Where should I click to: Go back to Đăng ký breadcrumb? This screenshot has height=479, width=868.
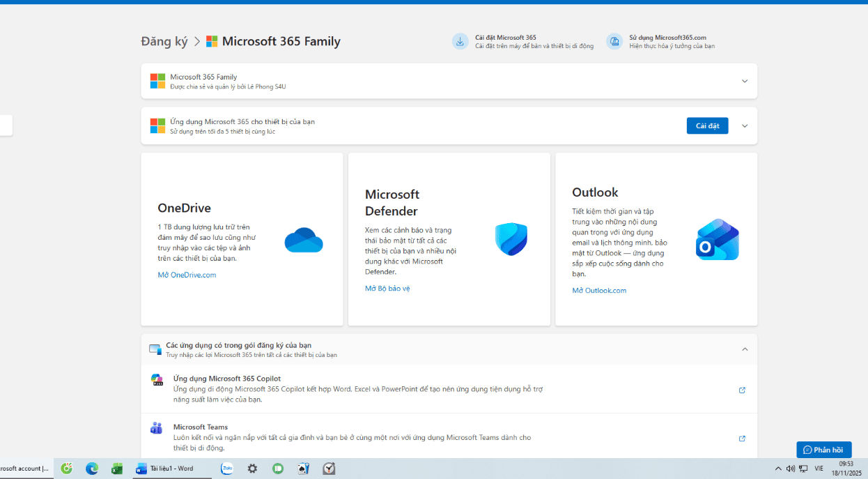coord(164,41)
